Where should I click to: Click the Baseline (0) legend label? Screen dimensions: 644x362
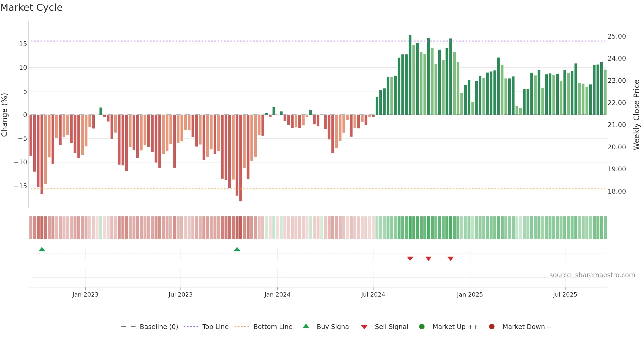[159, 327]
